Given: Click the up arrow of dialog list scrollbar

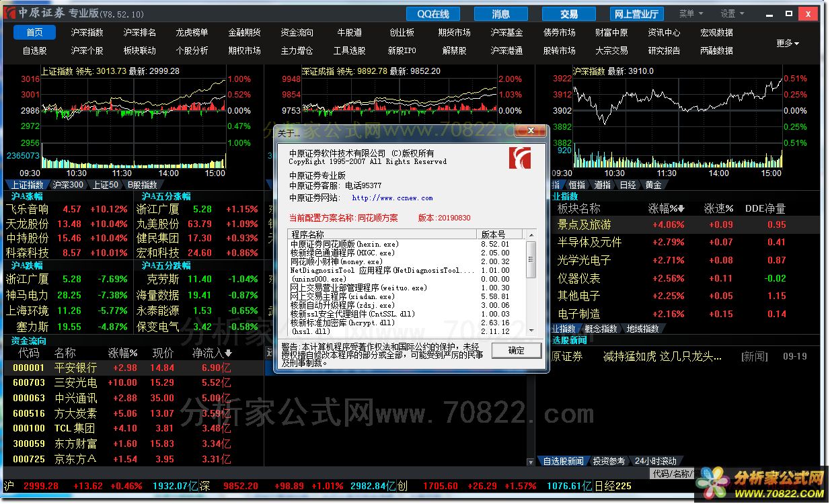Looking at the screenshot, I should pos(531,235).
